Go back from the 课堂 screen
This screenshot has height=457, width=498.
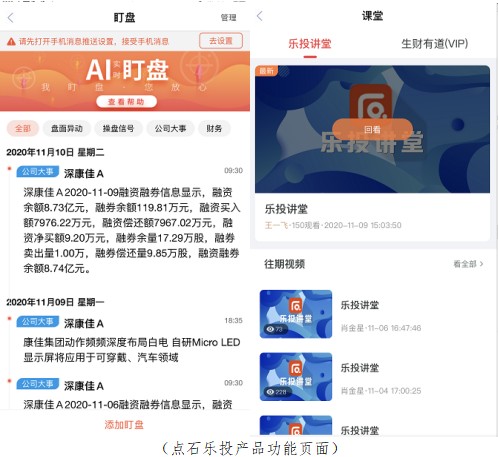pos(260,16)
